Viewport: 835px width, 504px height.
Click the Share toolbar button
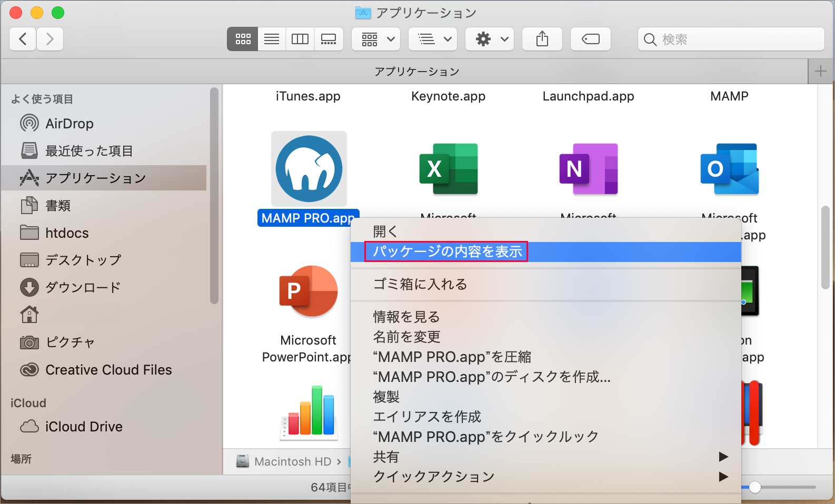tap(542, 39)
